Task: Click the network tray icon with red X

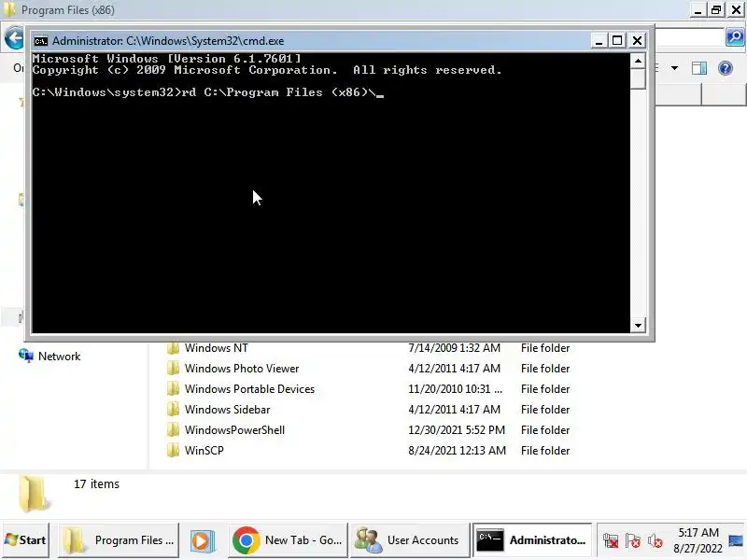Action: pyautogui.click(x=611, y=541)
